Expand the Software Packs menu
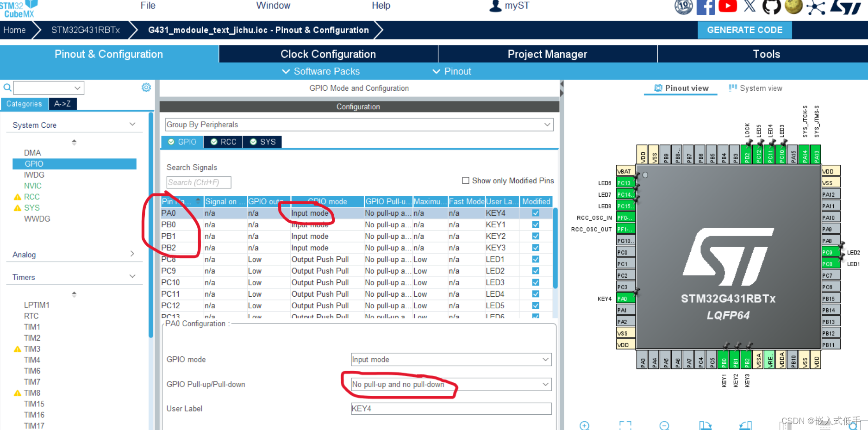Image resolution: width=868 pixels, height=430 pixels. coord(321,71)
